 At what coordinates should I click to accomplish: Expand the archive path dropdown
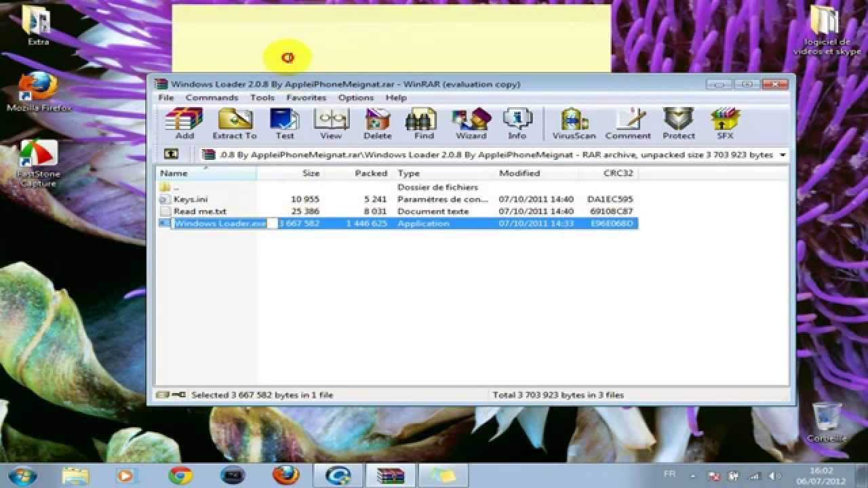[783, 155]
